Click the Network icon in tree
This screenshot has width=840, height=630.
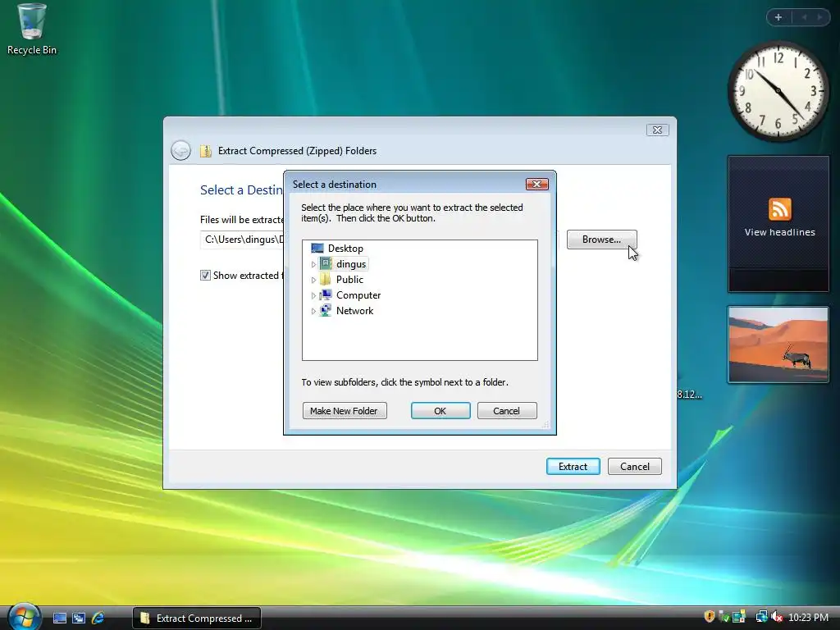pyautogui.click(x=326, y=310)
